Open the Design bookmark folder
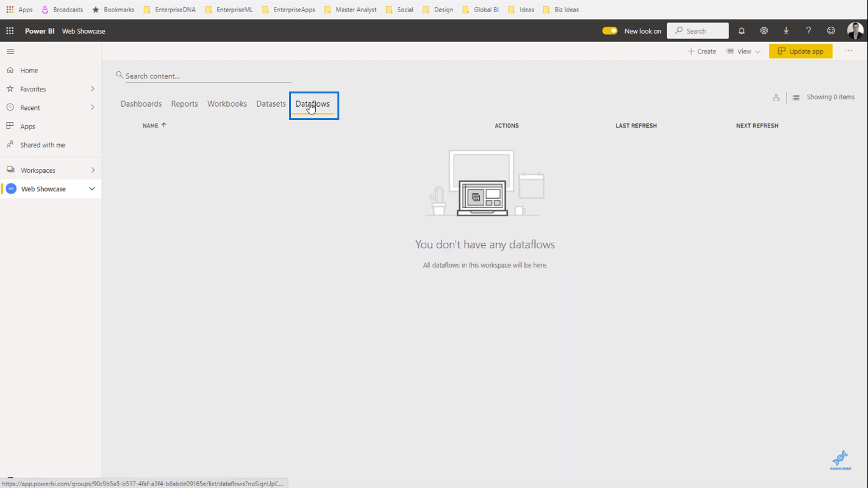 click(438, 10)
